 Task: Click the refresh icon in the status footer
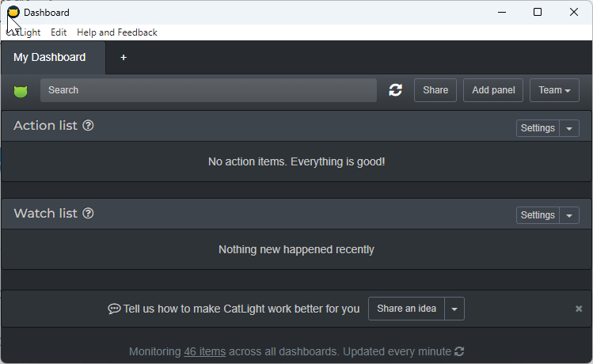[x=459, y=351]
